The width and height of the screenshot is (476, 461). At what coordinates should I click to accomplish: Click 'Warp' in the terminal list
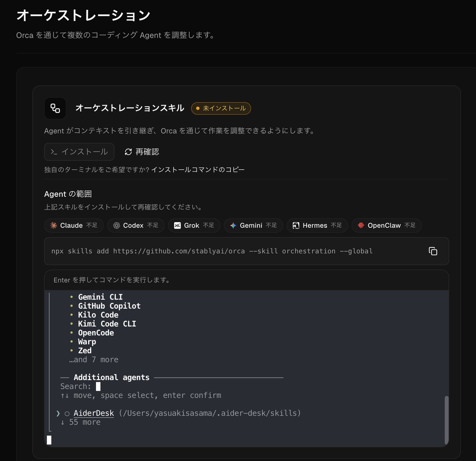pyautogui.click(x=87, y=342)
